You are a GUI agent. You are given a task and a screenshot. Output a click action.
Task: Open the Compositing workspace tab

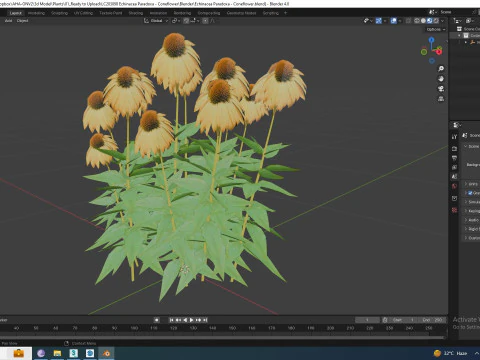209,13
